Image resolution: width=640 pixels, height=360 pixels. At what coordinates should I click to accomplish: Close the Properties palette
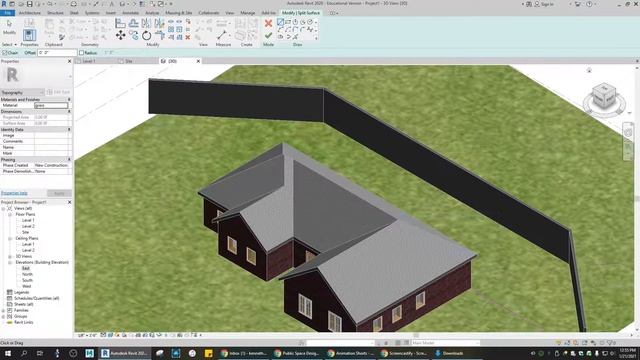[69, 61]
